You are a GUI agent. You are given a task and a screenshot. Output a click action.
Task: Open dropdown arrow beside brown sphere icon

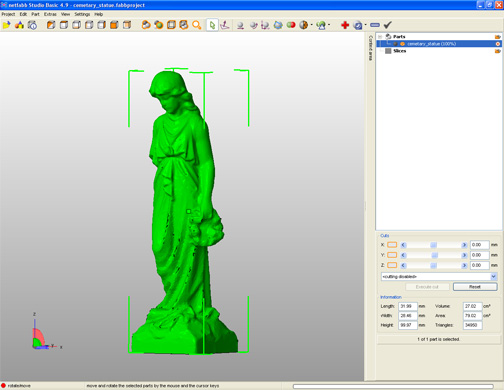pyautogui.click(x=312, y=25)
